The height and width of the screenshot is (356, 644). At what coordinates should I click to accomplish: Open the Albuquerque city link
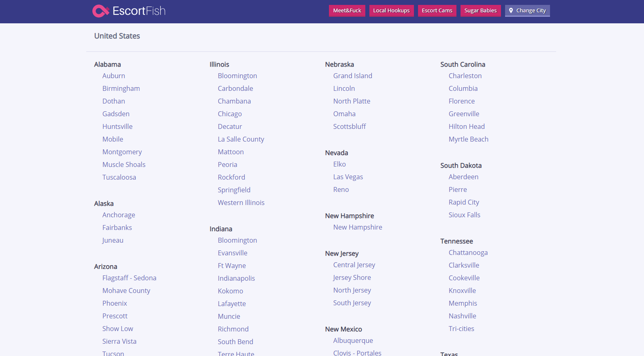pyautogui.click(x=353, y=340)
